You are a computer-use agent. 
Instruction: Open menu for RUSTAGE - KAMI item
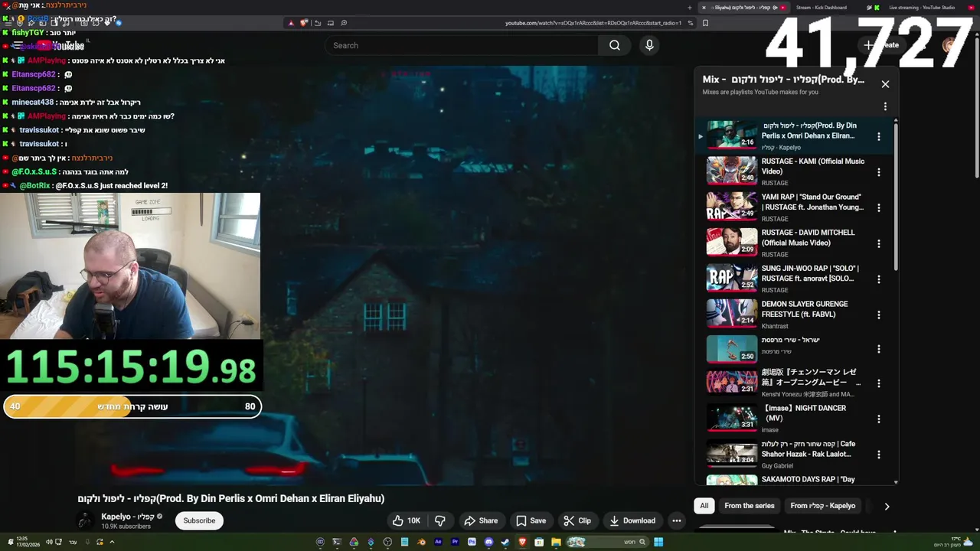tap(879, 172)
